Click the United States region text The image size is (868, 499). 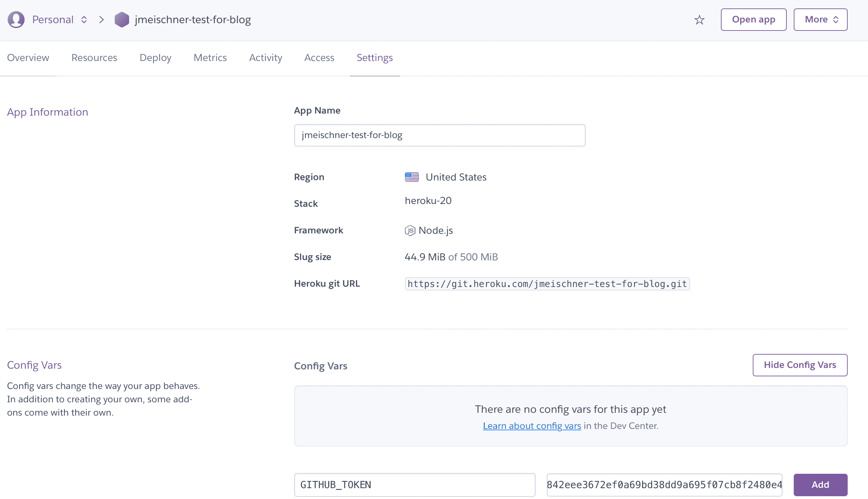(x=456, y=177)
